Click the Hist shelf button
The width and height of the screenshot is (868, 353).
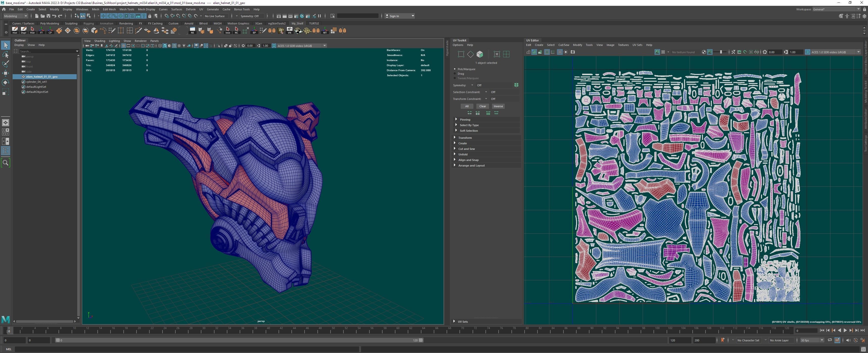[14, 30]
